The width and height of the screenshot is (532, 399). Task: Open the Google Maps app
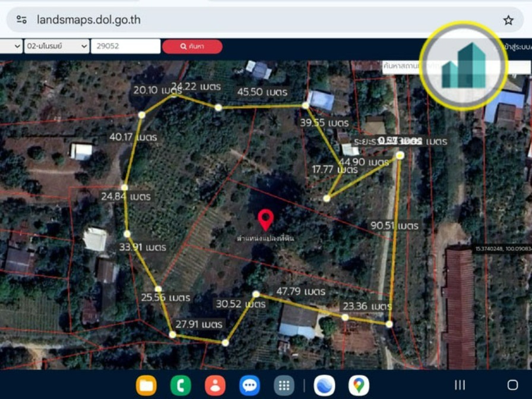[x=359, y=385]
